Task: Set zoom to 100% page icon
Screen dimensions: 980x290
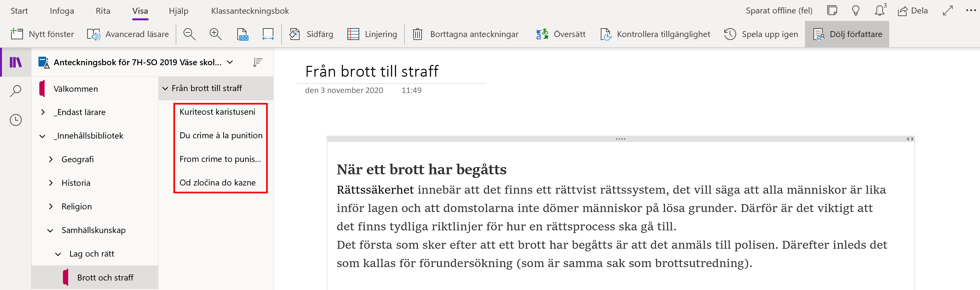Action: click(242, 34)
